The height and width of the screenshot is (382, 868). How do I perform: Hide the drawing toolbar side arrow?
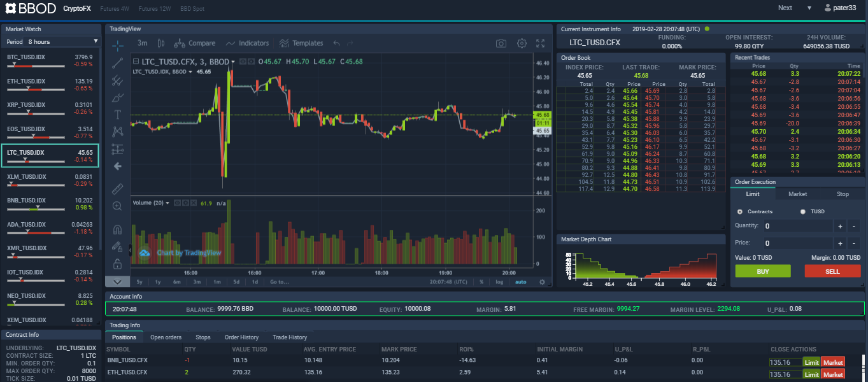point(131,251)
